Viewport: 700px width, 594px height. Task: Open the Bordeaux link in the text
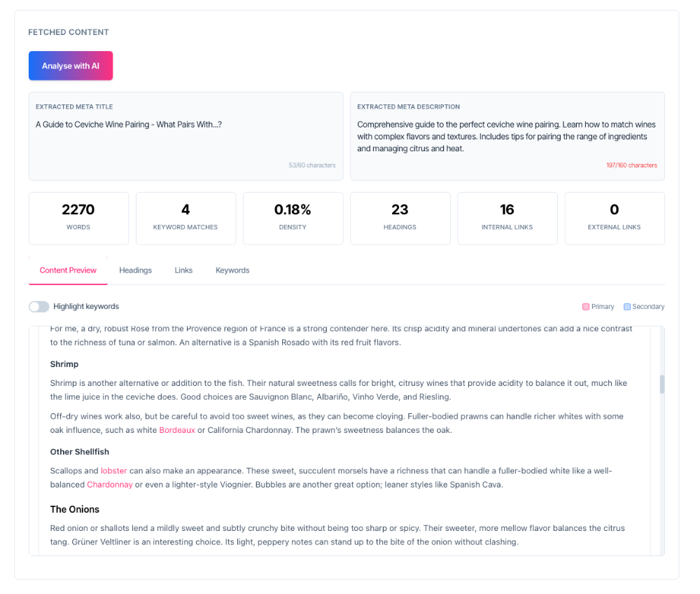(177, 430)
